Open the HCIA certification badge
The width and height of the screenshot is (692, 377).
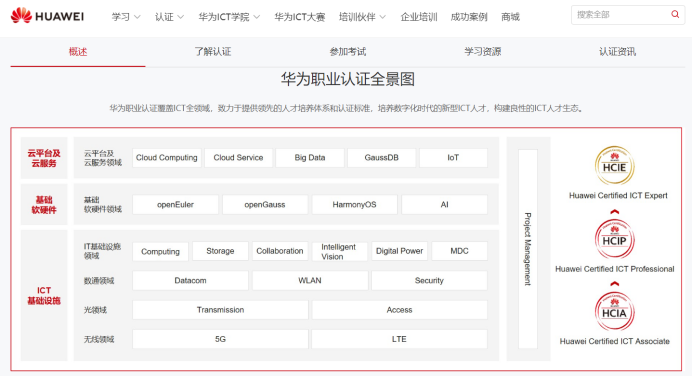[x=614, y=312]
